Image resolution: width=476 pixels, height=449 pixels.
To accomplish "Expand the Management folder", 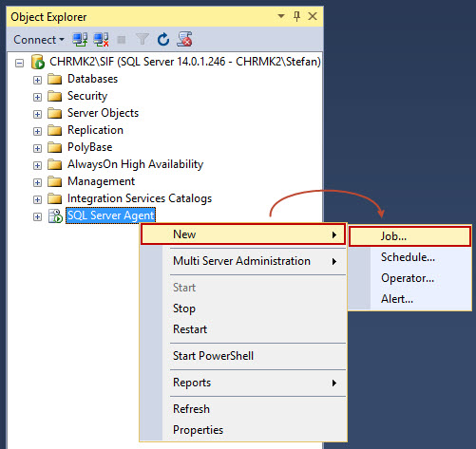I will [x=37, y=182].
